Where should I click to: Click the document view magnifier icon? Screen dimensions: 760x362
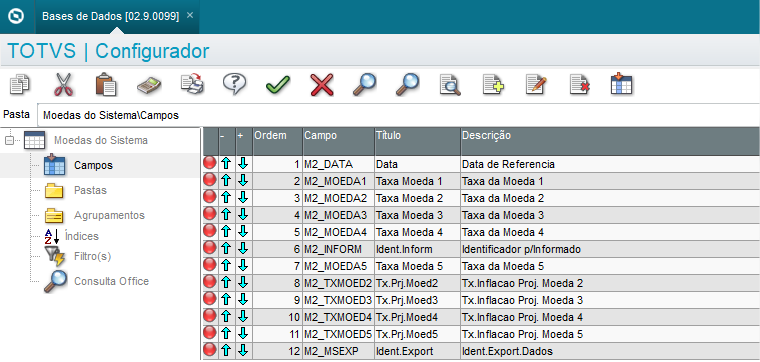(450, 84)
